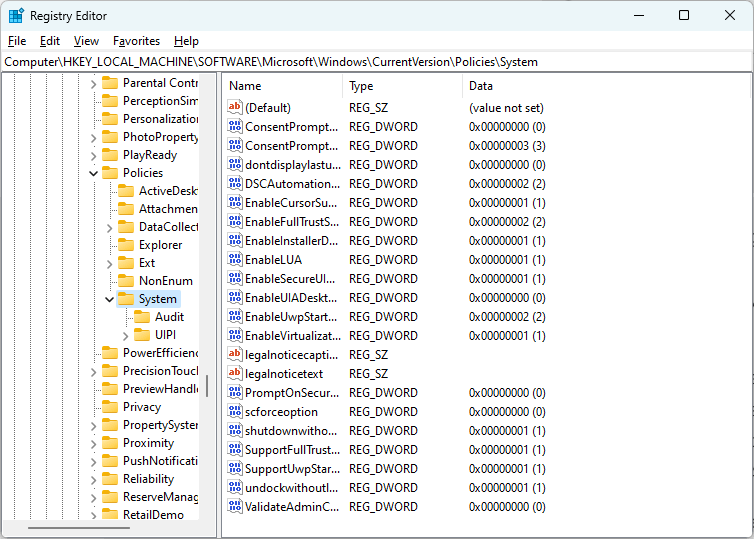Select the ValidateAdminC... DWORD value icon
The width and height of the screenshot is (754, 539).
tap(235, 506)
